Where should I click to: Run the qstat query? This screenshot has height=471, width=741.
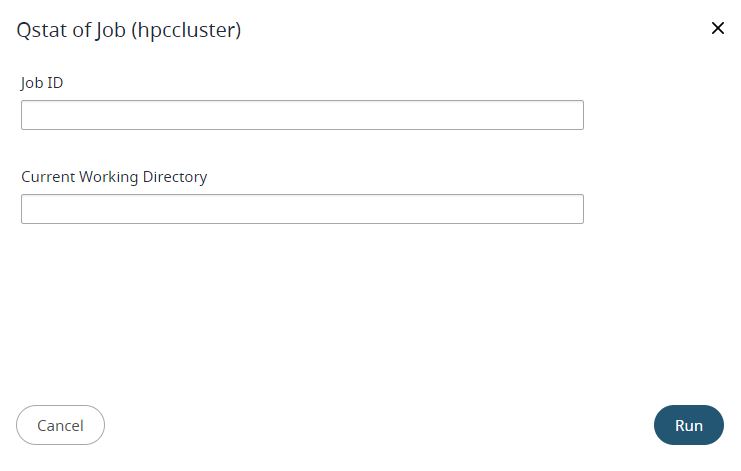(688, 425)
